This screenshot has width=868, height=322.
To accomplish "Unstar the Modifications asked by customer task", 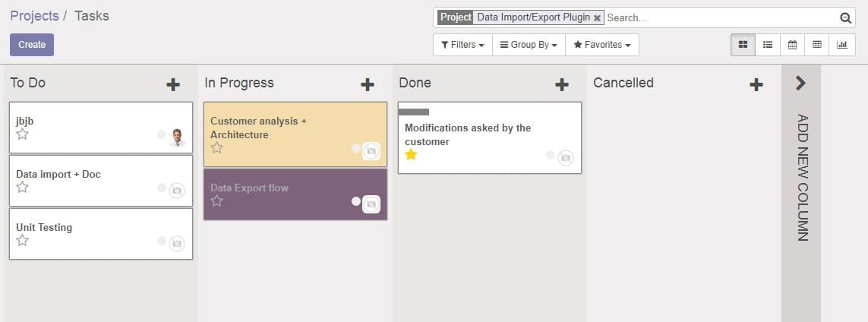I will (x=411, y=155).
